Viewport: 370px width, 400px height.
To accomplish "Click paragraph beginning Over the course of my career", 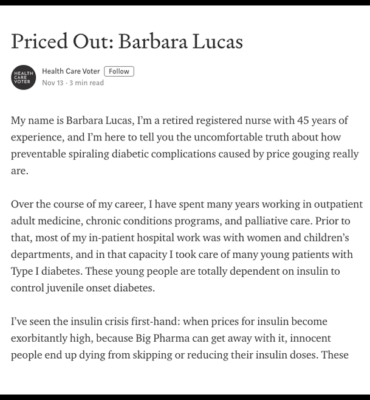I will pyautogui.click(x=187, y=246).
